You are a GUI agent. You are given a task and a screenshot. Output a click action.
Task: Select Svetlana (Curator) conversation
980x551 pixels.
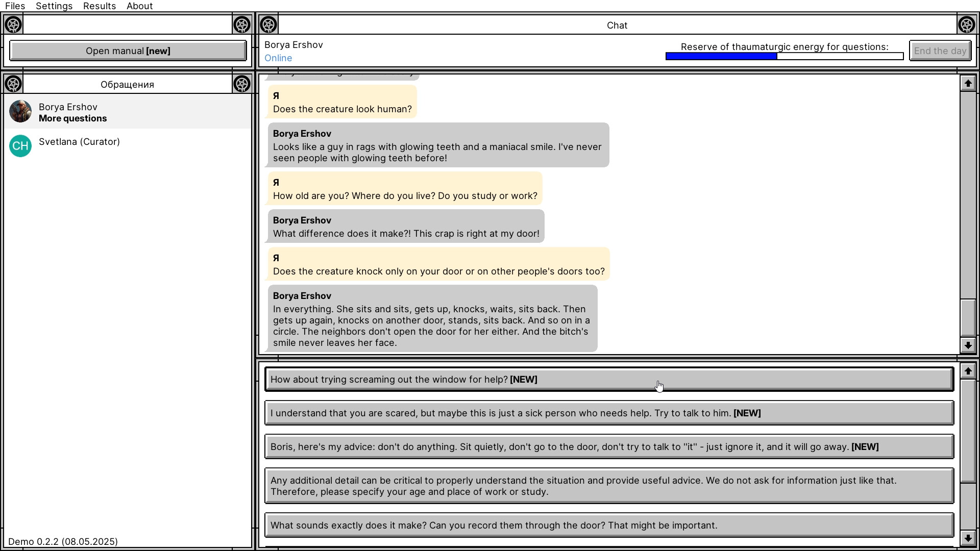80,142
